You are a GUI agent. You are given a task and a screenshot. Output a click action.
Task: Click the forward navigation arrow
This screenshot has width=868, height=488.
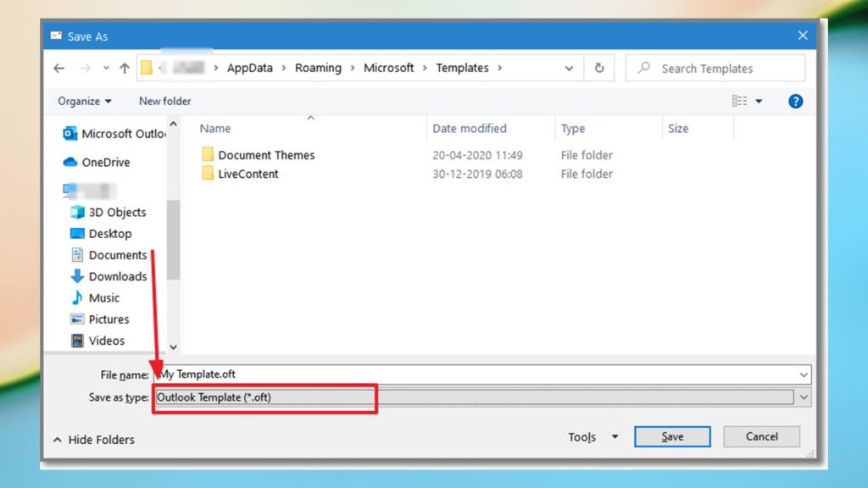pyautogui.click(x=85, y=68)
